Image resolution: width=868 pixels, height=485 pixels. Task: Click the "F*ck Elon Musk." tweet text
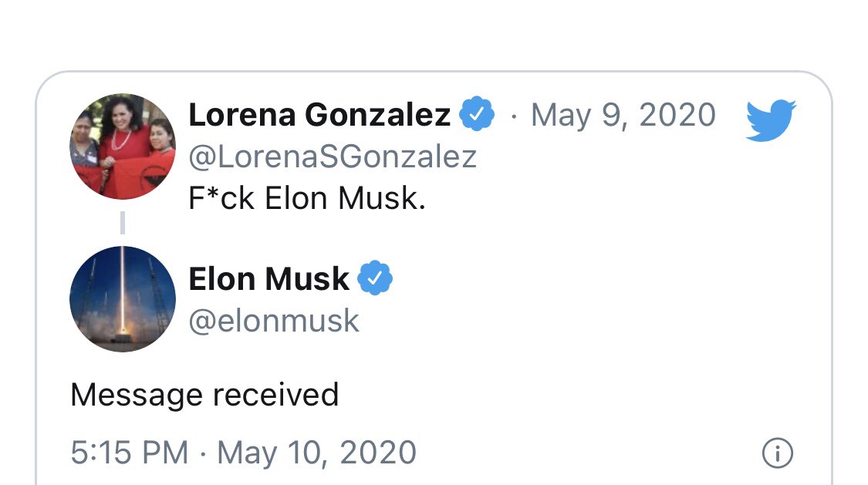tap(307, 199)
